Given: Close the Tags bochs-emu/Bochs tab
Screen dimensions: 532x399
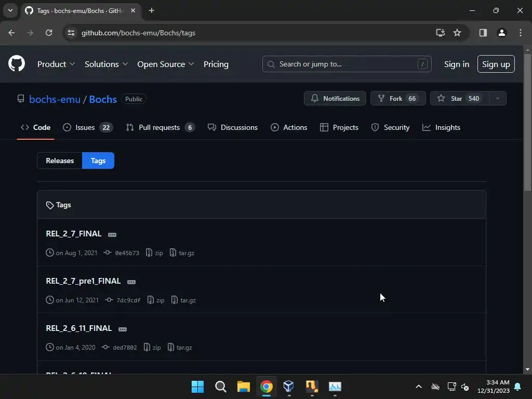Looking at the screenshot, I should [x=133, y=10].
